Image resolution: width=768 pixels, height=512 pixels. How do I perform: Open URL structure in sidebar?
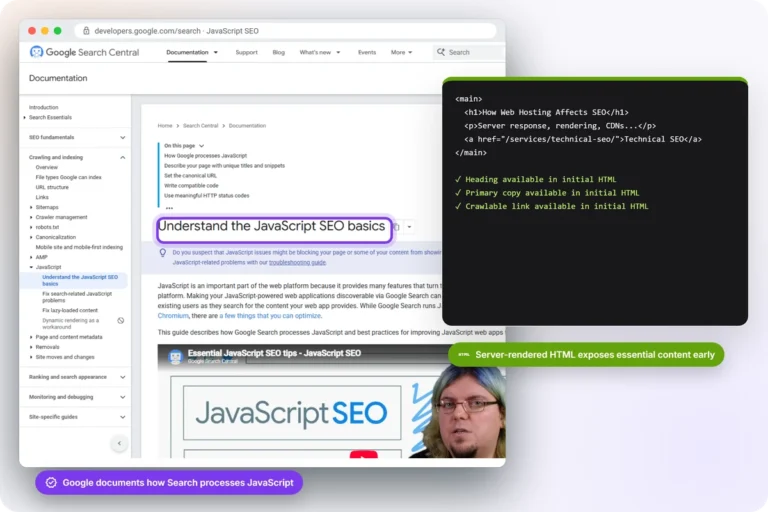(x=52, y=187)
